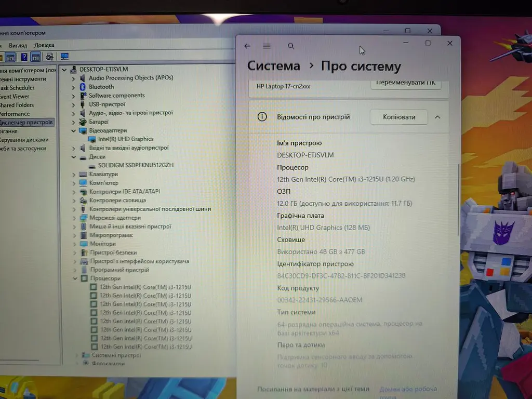Image resolution: width=532 pixels, height=399 pixels.
Task: Click the Копіювати button
Action: click(398, 117)
